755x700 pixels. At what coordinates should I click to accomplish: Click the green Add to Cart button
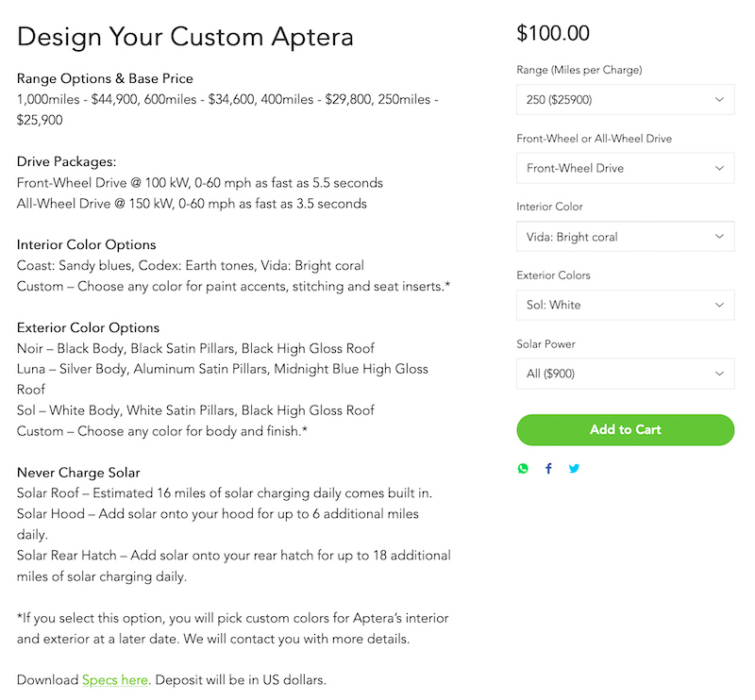click(x=625, y=429)
